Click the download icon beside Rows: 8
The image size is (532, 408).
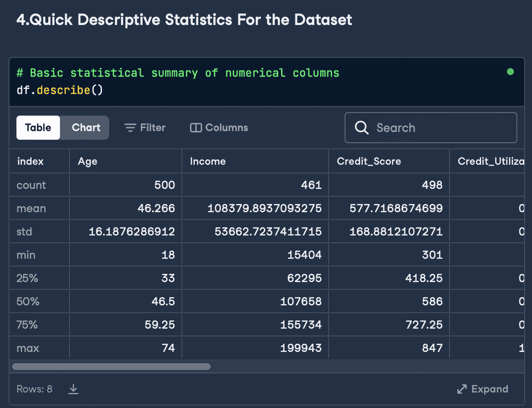point(73,389)
